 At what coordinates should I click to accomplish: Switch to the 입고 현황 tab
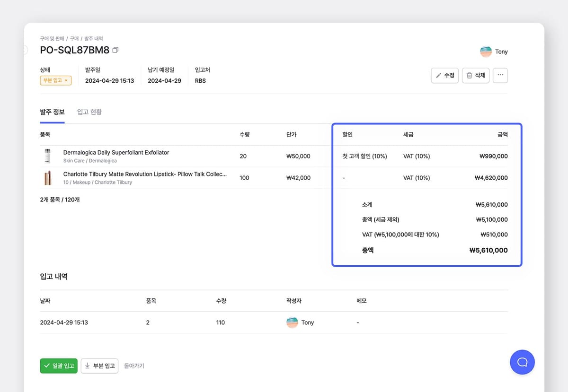click(x=89, y=112)
